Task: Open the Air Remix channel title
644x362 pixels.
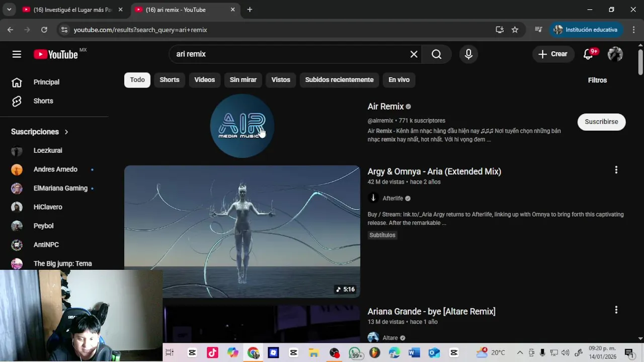Action: coord(385,107)
